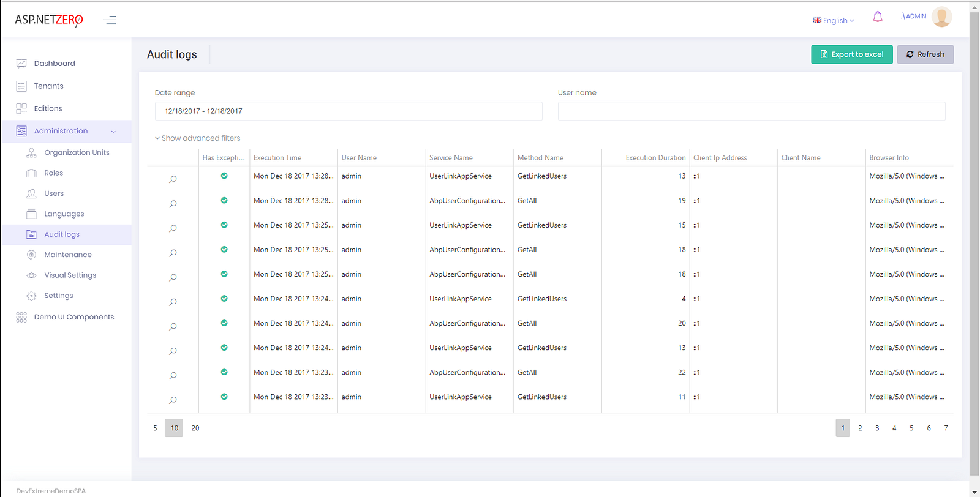
Task: Click the Demo UI Components grid icon
Action: point(21,317)
